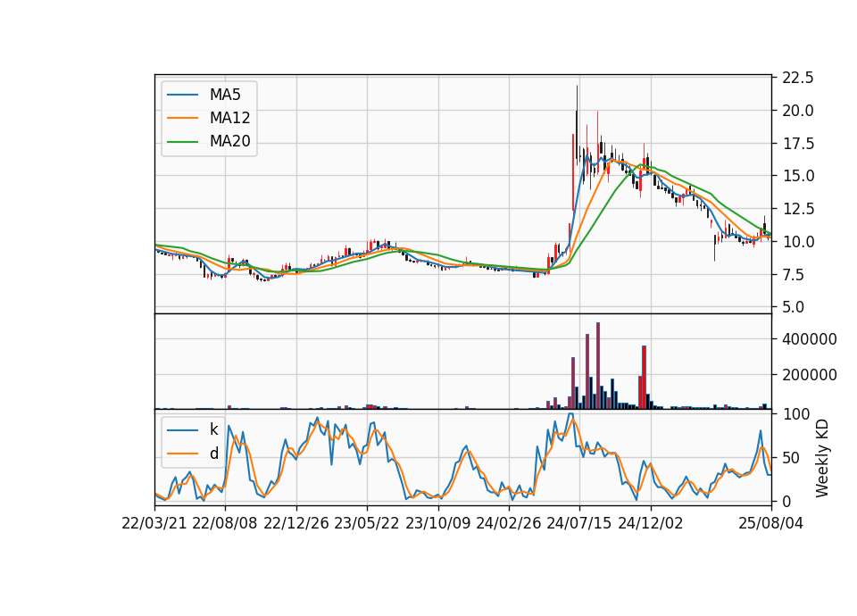Click the 7.5 price axis tick label

tap(794, 274)
